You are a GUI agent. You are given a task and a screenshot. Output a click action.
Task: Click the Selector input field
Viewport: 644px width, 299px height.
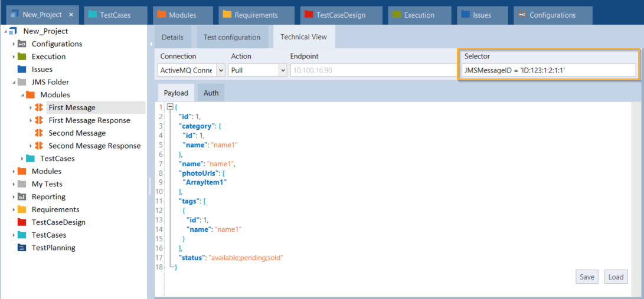tap(548, 70)
